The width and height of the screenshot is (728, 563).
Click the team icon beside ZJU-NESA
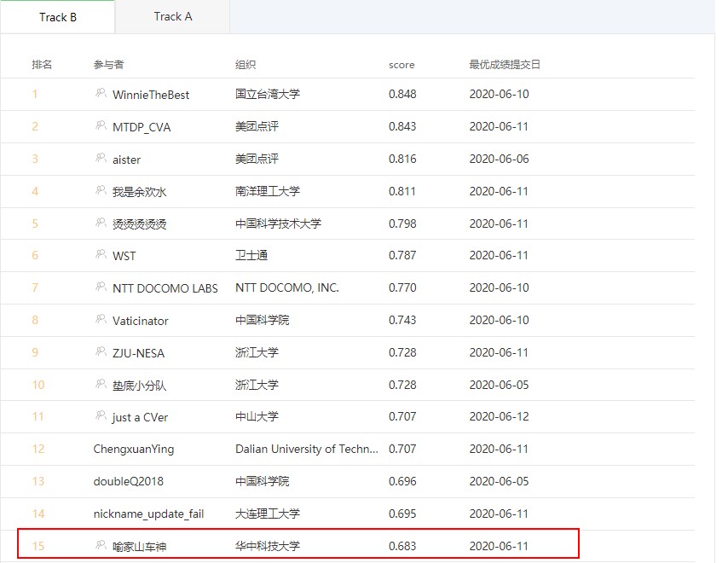tap(101, 351)
